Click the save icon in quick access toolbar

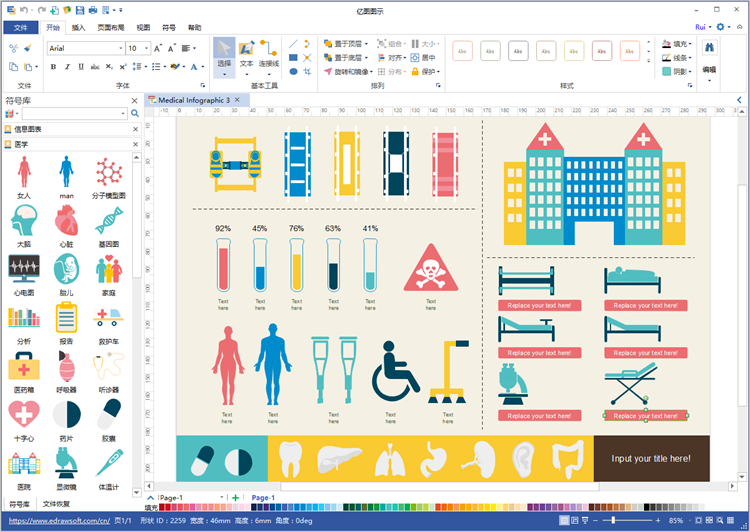80,10
